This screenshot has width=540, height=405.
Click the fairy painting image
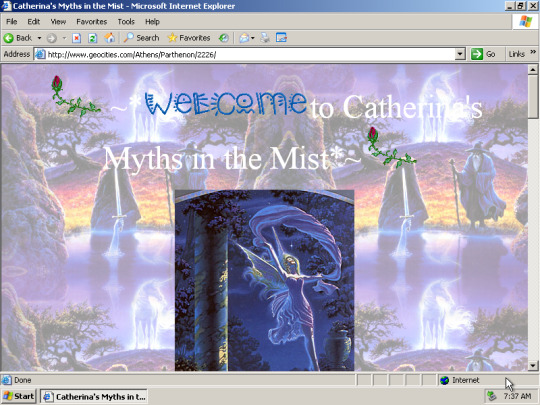pyautogui.click(x=264, y=280)
